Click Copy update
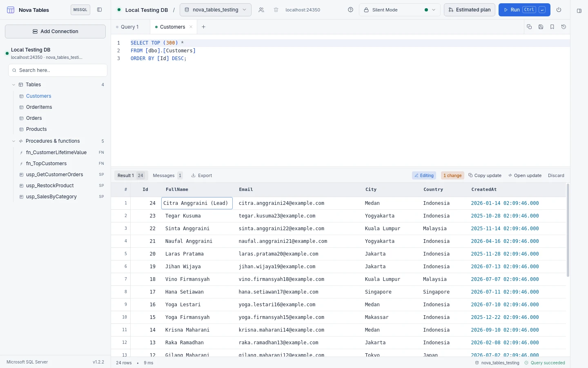 (x=485, y=175)
